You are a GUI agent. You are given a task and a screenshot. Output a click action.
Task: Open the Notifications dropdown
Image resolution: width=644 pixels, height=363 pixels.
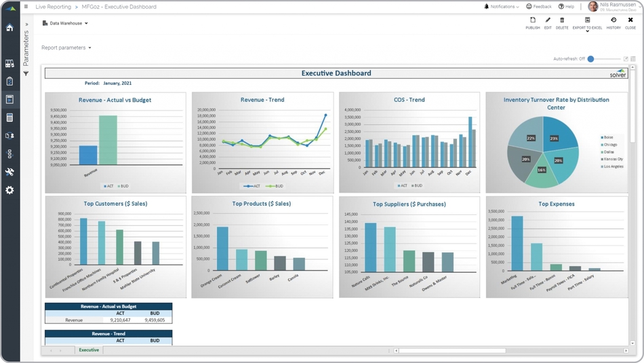(502, 7)
